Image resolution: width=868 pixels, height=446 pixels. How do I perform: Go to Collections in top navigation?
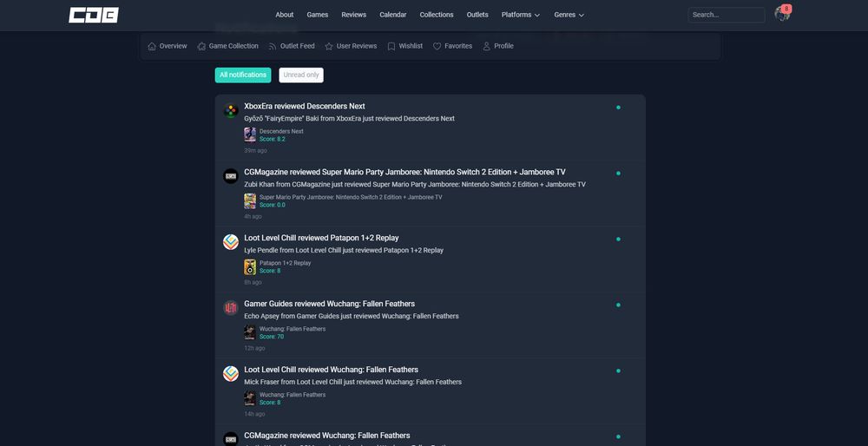(437, 15)
